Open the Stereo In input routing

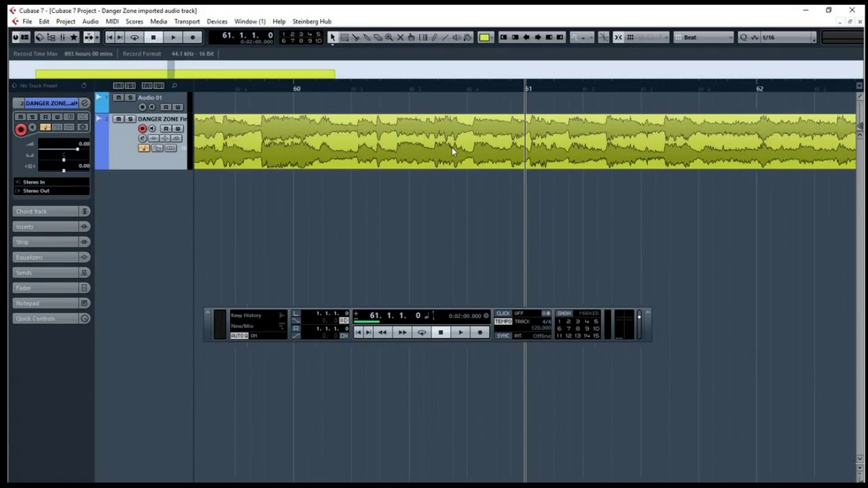coord(52,182)
